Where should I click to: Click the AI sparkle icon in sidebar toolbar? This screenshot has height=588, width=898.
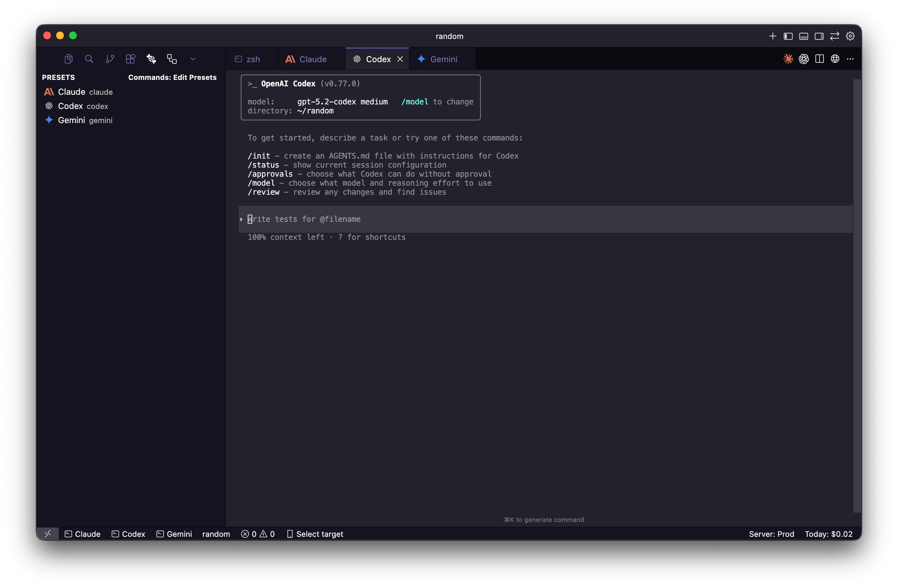pyautogui.click(x=151, y=59)
